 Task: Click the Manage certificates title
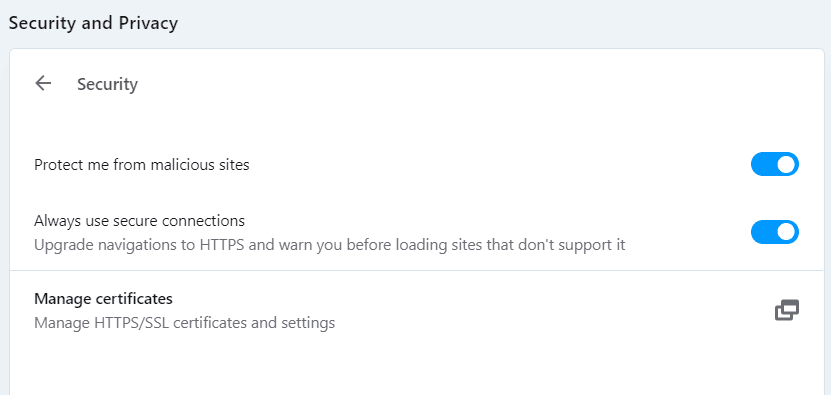click(103, 299)
